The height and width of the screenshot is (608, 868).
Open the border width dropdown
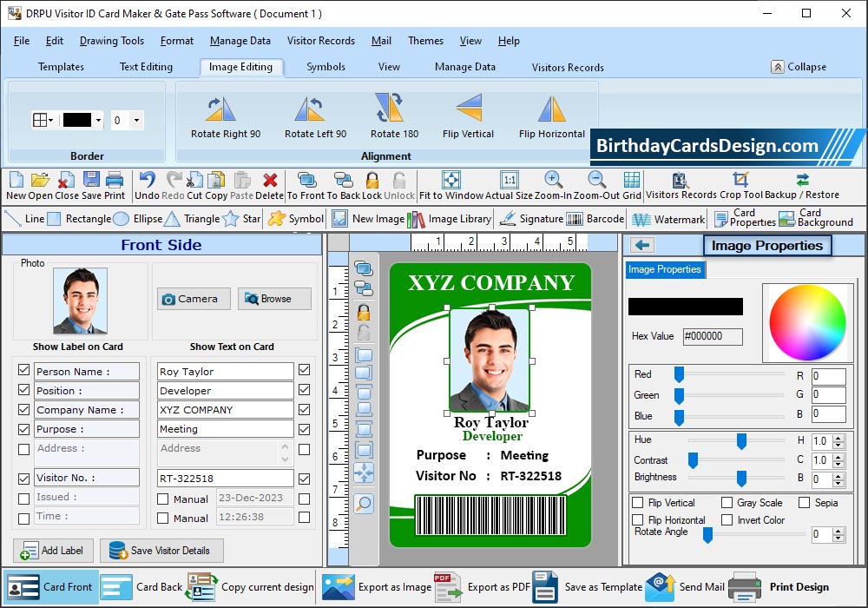click(136, 120)
